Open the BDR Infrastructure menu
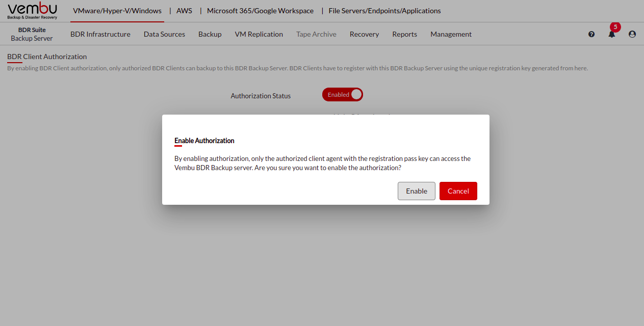 [100, 34]
